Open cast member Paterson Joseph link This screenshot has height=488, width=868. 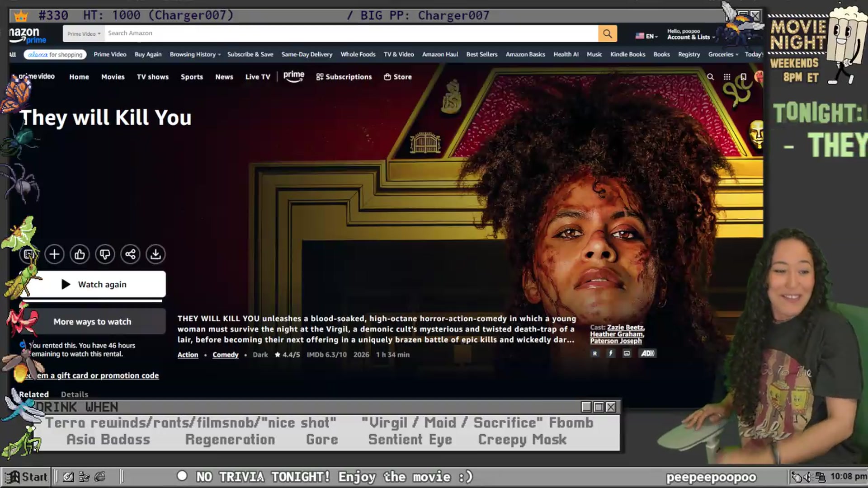(616, 341)
